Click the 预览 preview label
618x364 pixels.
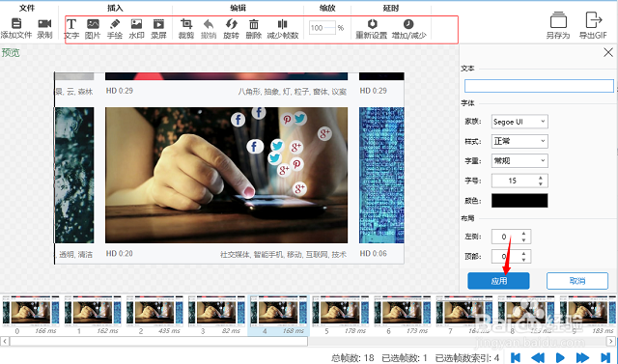pos(11,52)
